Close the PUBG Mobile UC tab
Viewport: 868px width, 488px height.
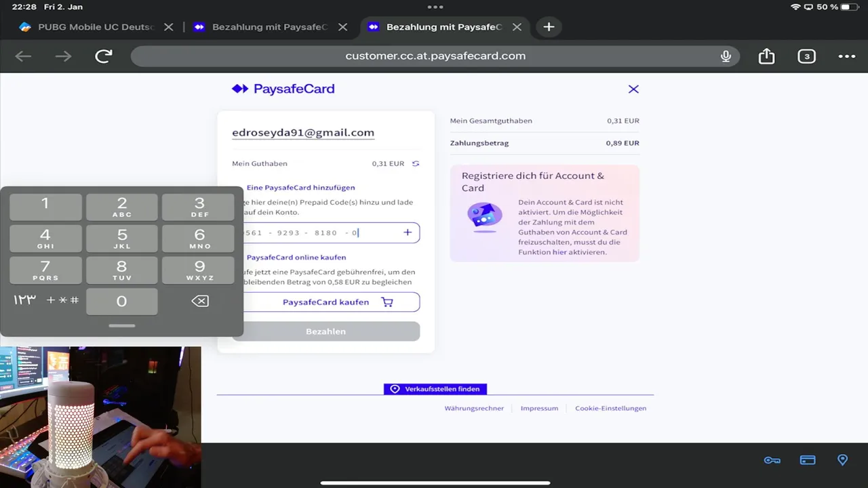point(169,27)
